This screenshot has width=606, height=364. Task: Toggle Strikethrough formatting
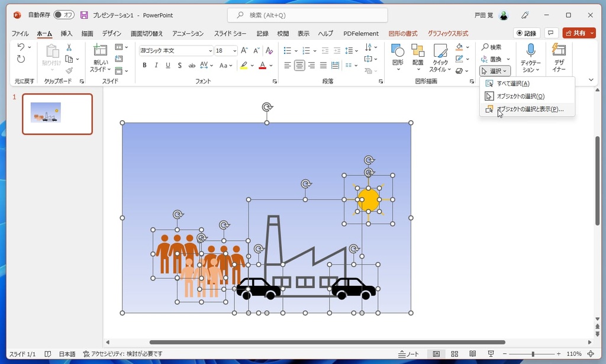coord(192,65)
